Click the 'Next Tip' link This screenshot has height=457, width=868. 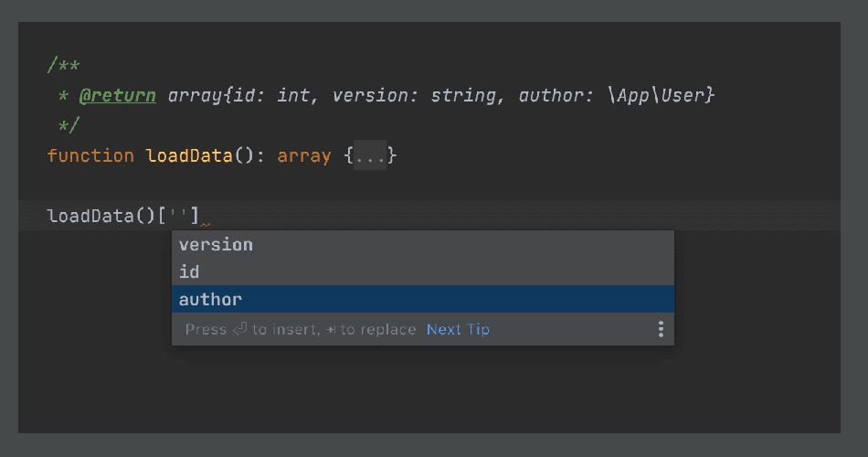(x=458, y=329)
